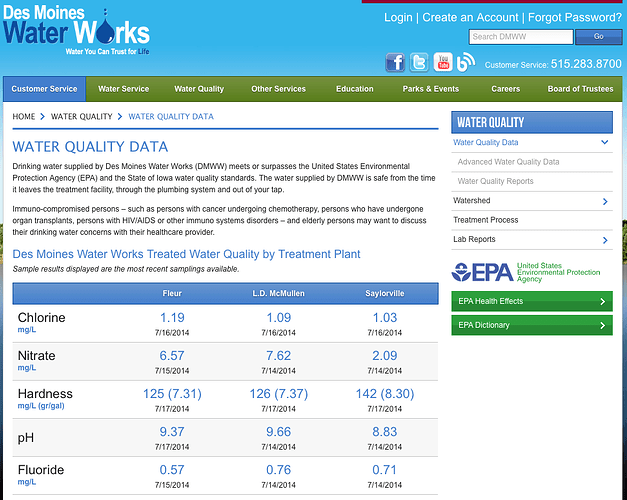Open Advanced Water Quality Data link
Screen dimensions: 627x500
tap(508, 162)
